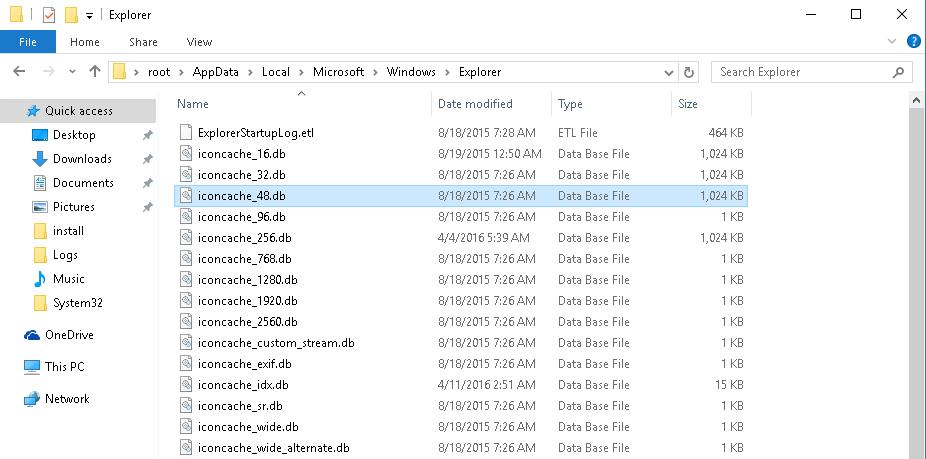Click the Up directory arrow
Screen dimensions: 926x459
pos(95,72)
